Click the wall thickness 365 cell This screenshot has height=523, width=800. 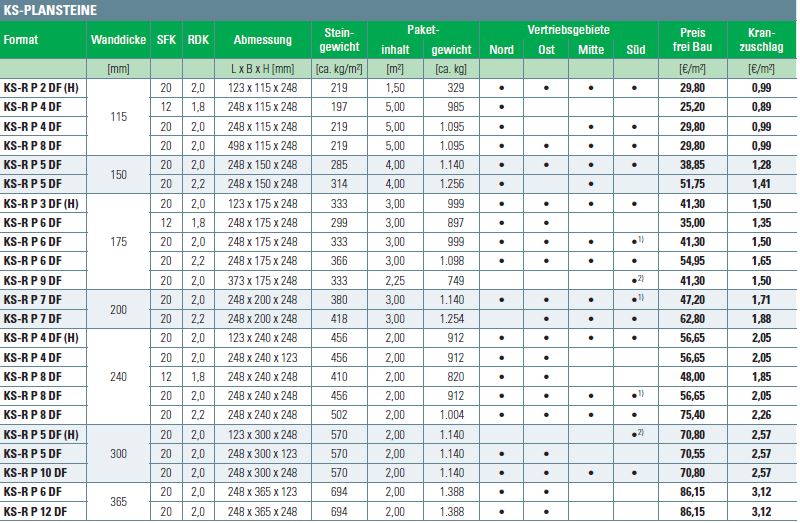click(119, 502)
